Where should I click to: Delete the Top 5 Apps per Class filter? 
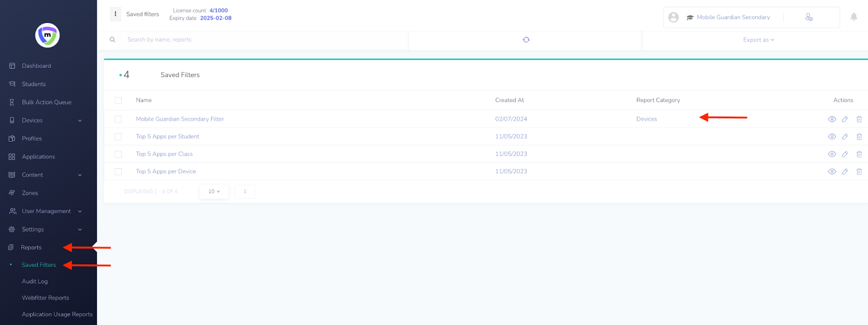(x=859, y=154)
